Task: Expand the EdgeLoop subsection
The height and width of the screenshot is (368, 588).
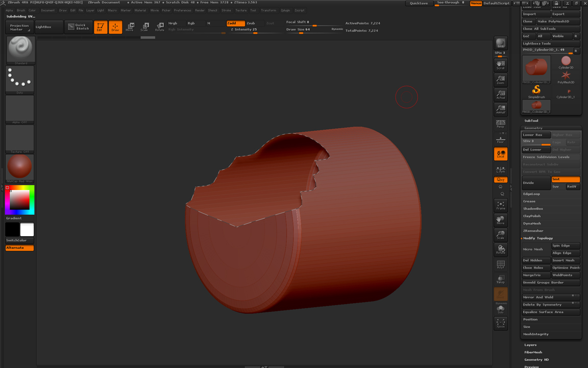Action: tap(531, 194)
